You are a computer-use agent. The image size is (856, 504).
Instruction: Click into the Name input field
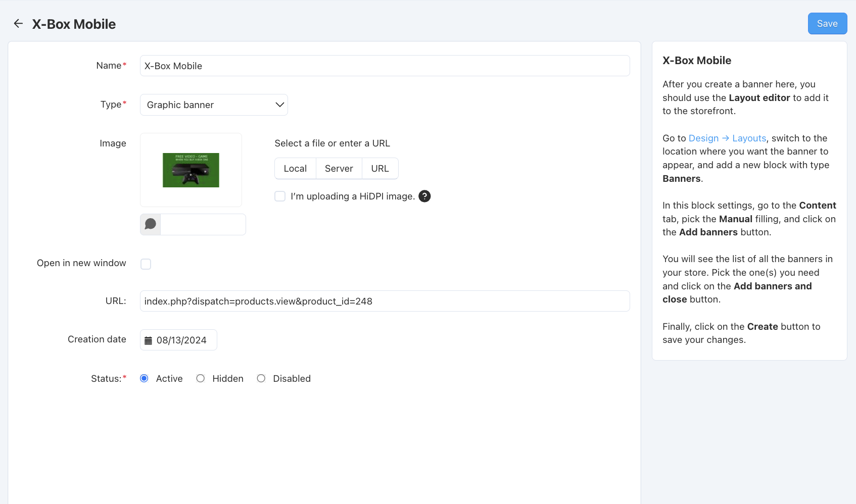click(385, 66)
